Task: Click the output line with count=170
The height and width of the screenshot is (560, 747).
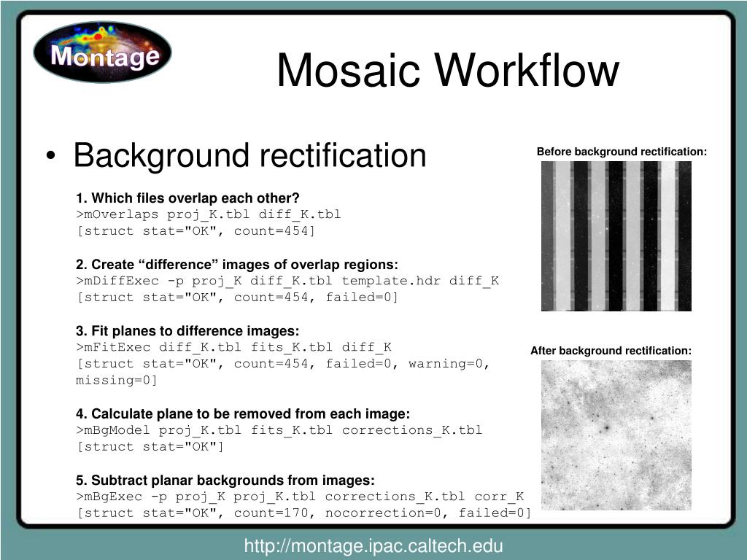Action: [304, 513]
